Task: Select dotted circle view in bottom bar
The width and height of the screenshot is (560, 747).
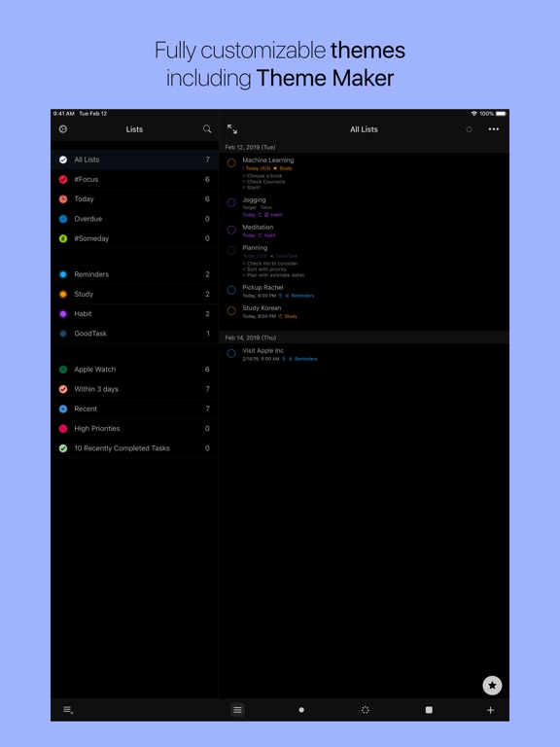Action: [x=366, y=710]
